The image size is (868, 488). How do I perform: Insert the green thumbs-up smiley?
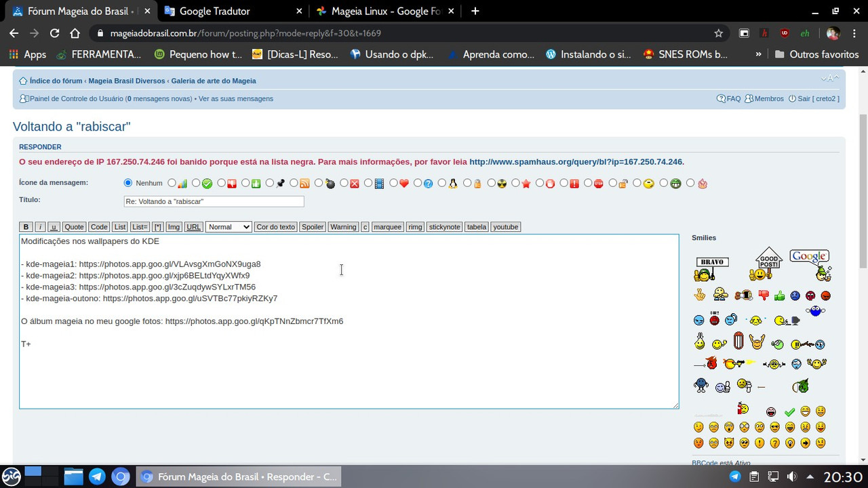(779, 296)
